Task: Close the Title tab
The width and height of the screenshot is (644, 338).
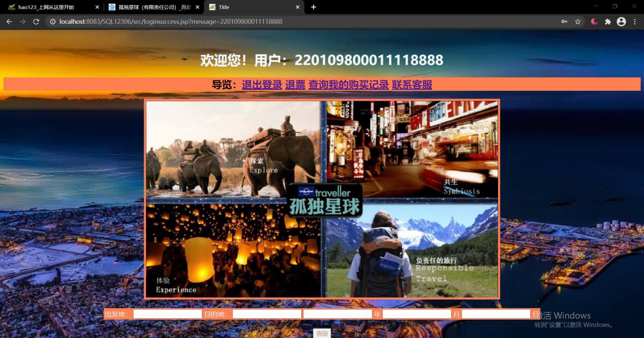Action: (298, 7)
